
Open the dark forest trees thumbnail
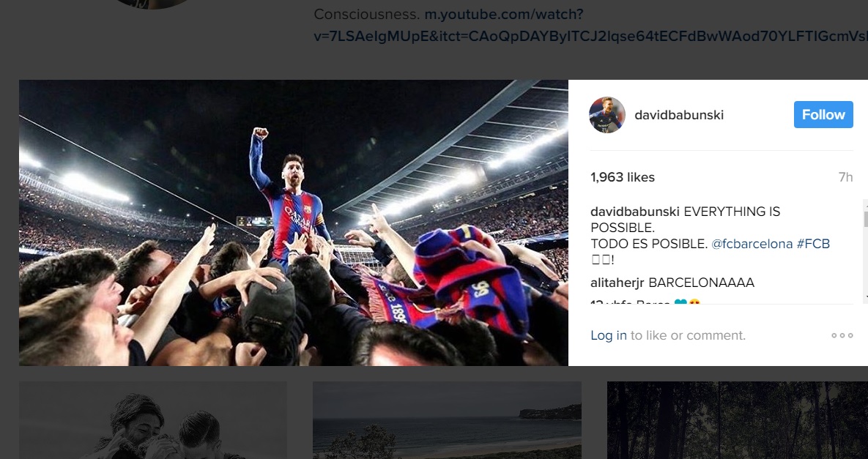pyautogui.click(x=737, y=420)
